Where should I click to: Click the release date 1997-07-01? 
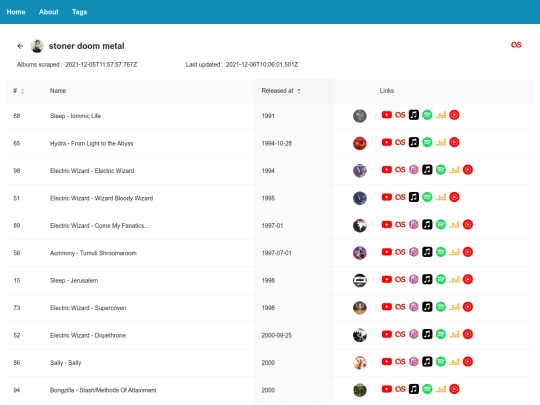coord(276,253)
